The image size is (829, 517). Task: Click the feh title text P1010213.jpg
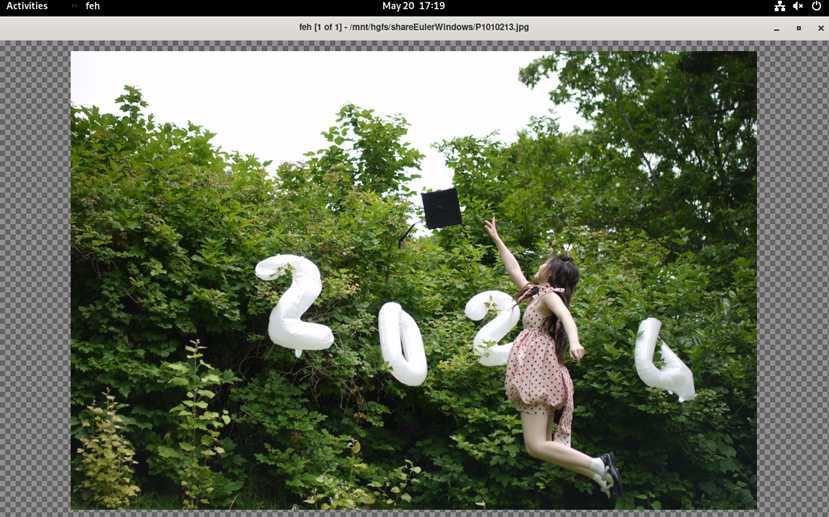click(502, 27)
